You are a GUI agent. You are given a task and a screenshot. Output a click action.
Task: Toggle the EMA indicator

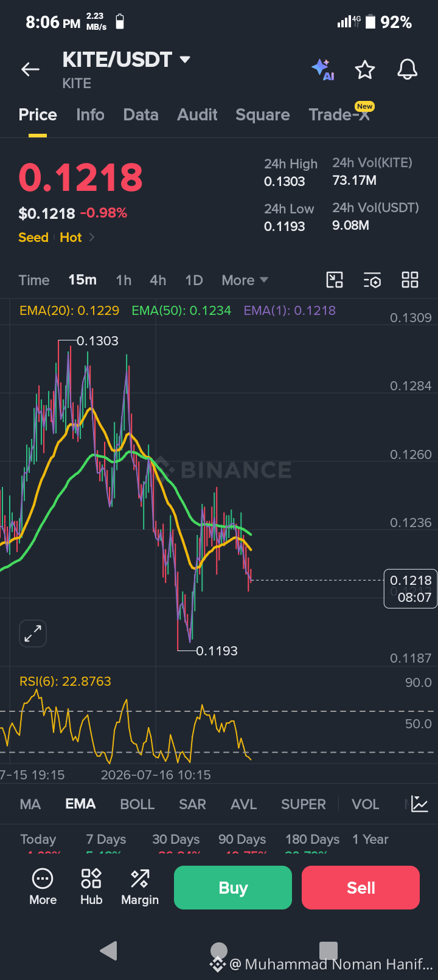tap(80, 804)
